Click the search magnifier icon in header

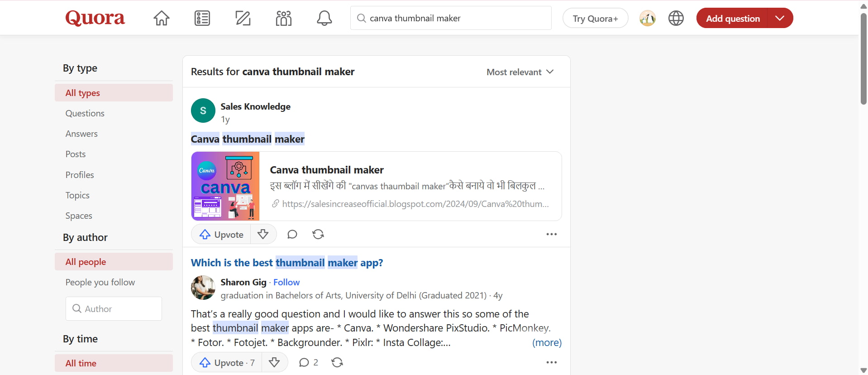[362, 18]
